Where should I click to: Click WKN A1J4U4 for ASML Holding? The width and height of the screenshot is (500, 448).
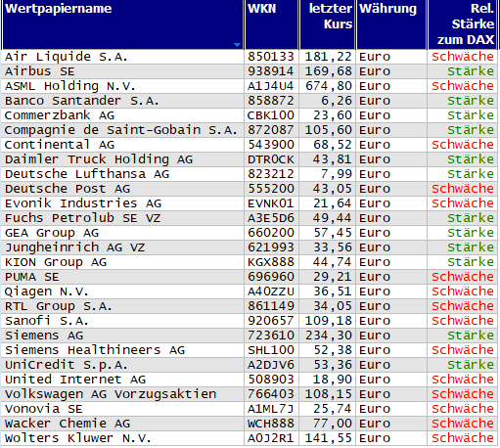(271, 86)
